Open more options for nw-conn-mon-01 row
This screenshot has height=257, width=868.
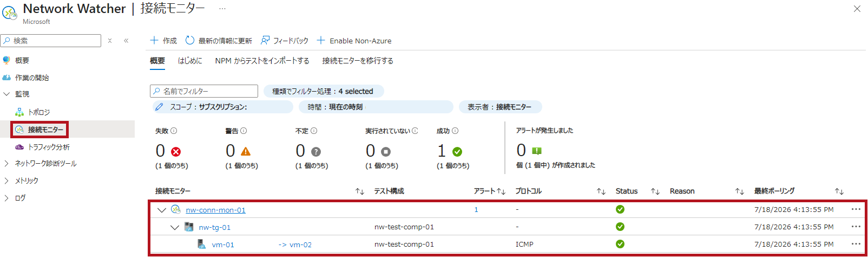[x=856, y=209]
